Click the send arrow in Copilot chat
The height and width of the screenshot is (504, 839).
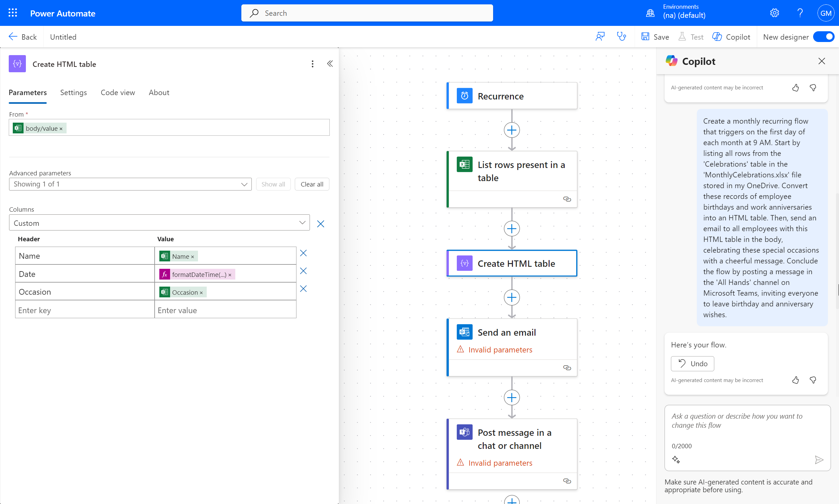[818, 460]
